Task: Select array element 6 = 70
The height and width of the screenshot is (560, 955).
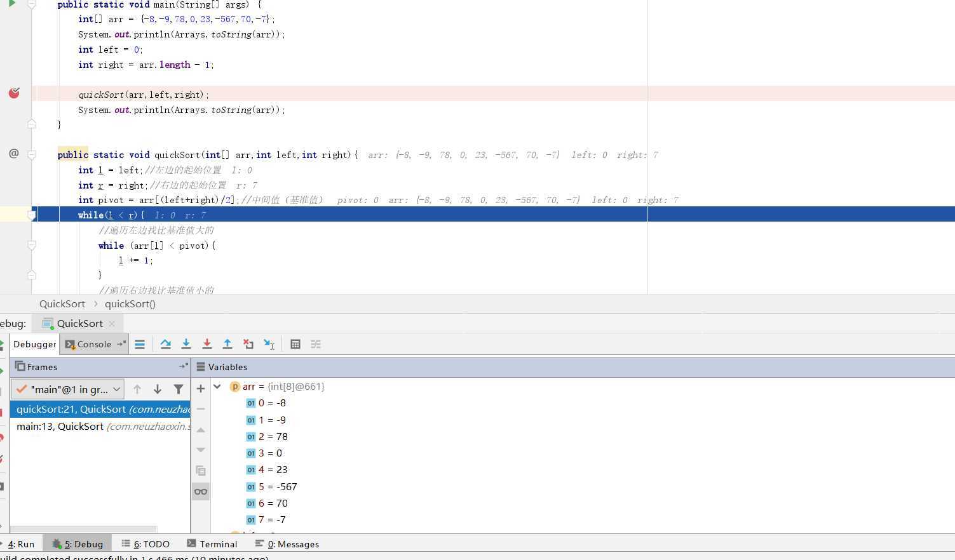Action: point(268,503)
